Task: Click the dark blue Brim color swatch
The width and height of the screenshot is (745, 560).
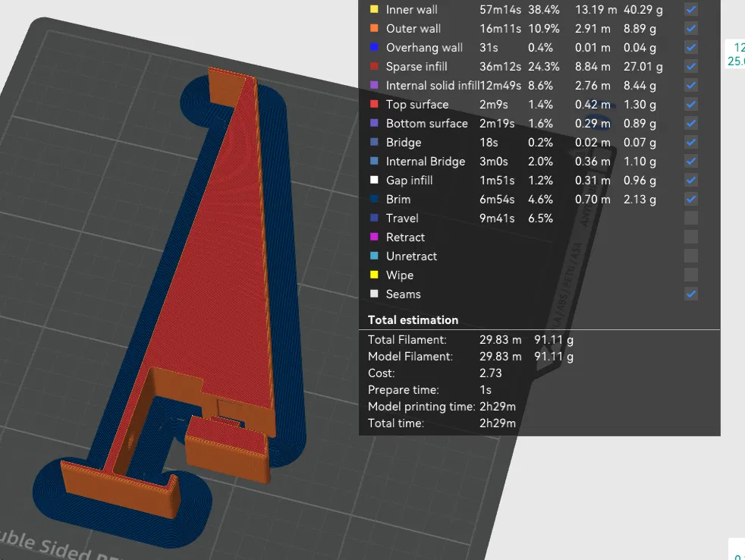Action: pos(374,199)
